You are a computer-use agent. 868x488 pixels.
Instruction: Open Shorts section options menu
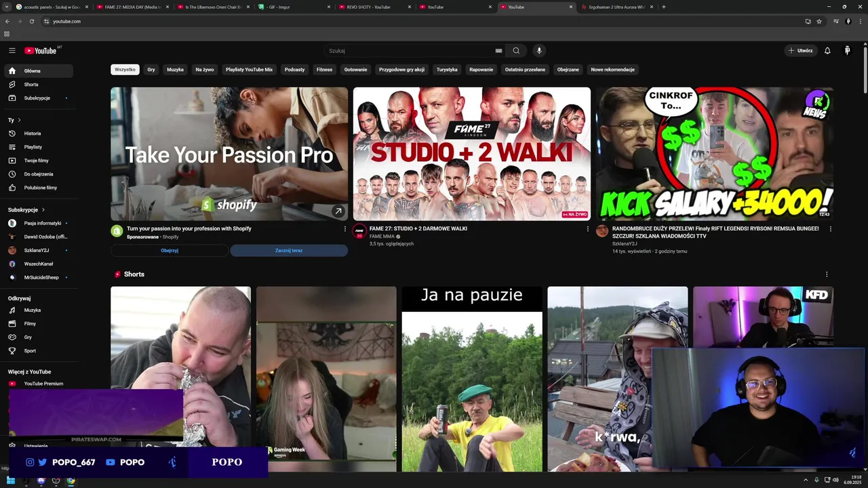(x=827, y=274)
